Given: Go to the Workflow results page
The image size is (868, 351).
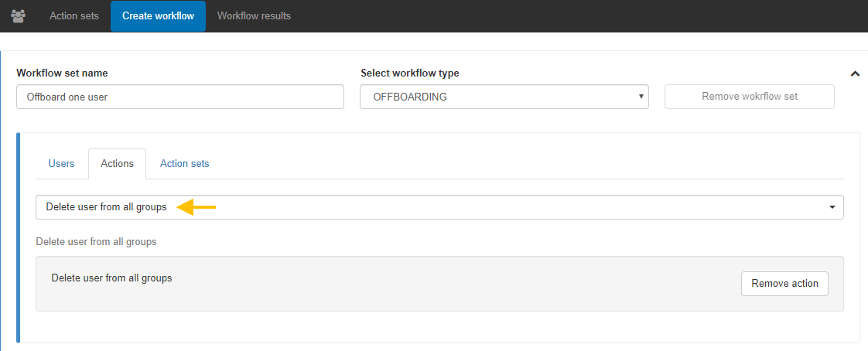Looking at the screenshot, I should coord(254,16).
